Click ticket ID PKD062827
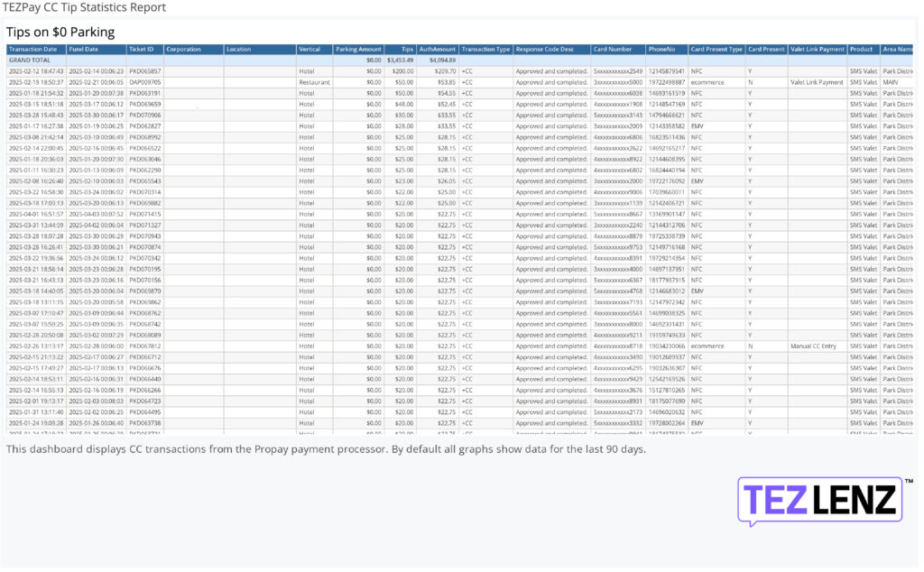Viewport: 924px width, 572px height. (x=145, y=126)
